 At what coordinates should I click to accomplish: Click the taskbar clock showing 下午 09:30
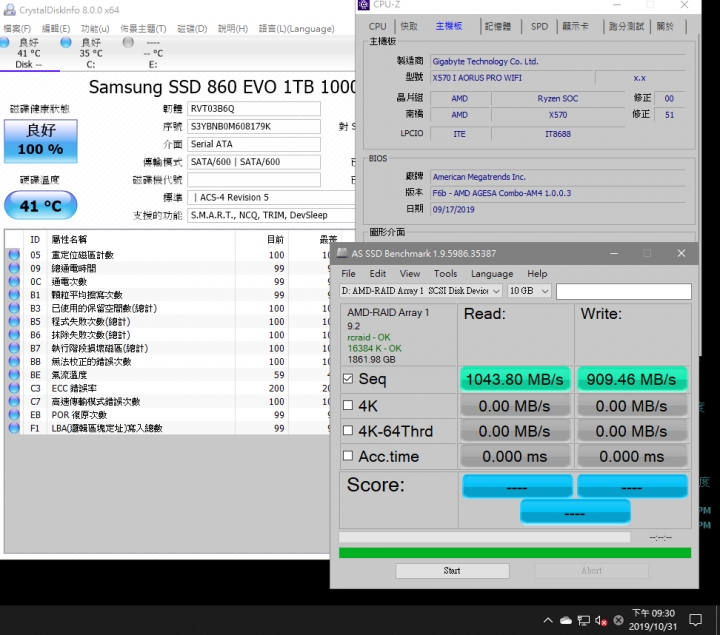point(652,620)
